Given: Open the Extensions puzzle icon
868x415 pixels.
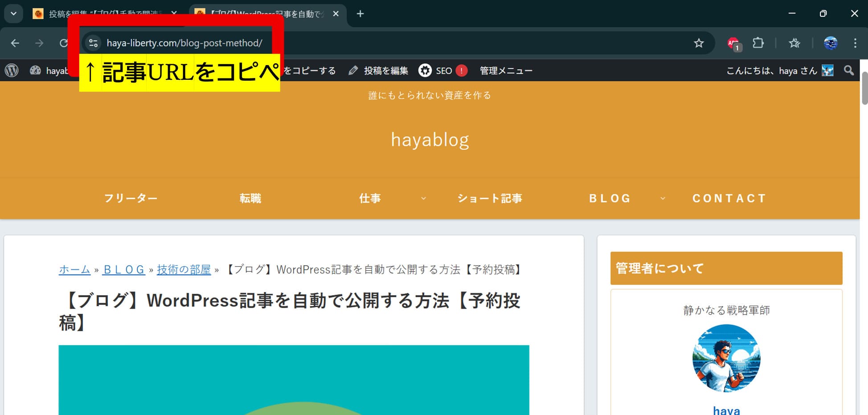Looking at the screenshot, I should 758,43.
